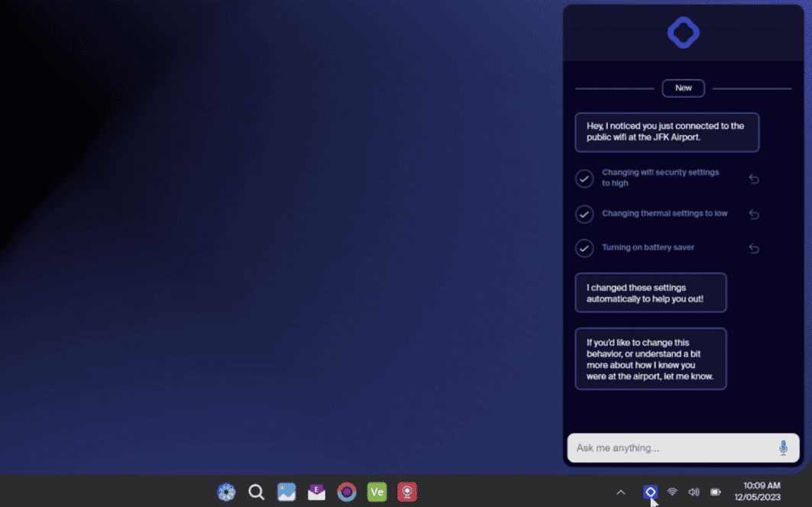Click the assistant logo at panel top
The height and width of the screenshot is (507, 812).
pos(683,33)
